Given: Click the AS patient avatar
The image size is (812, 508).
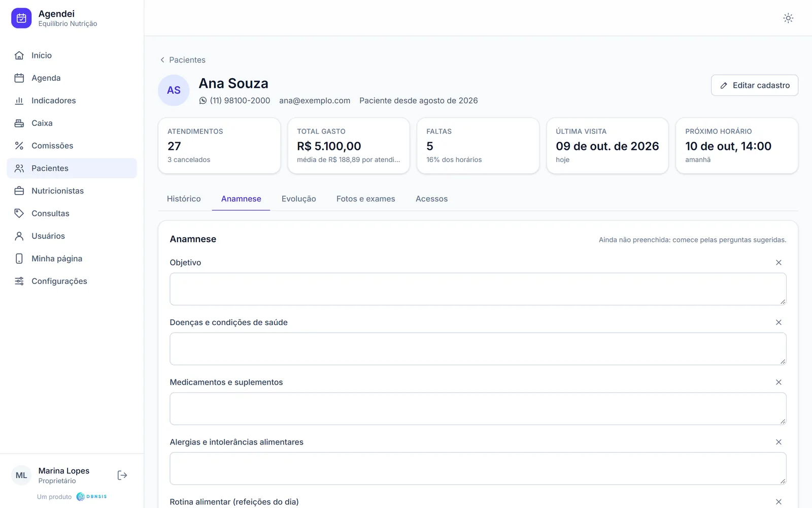Looking at the screenshot, I should pyautogui.click(x=174, y=90).
